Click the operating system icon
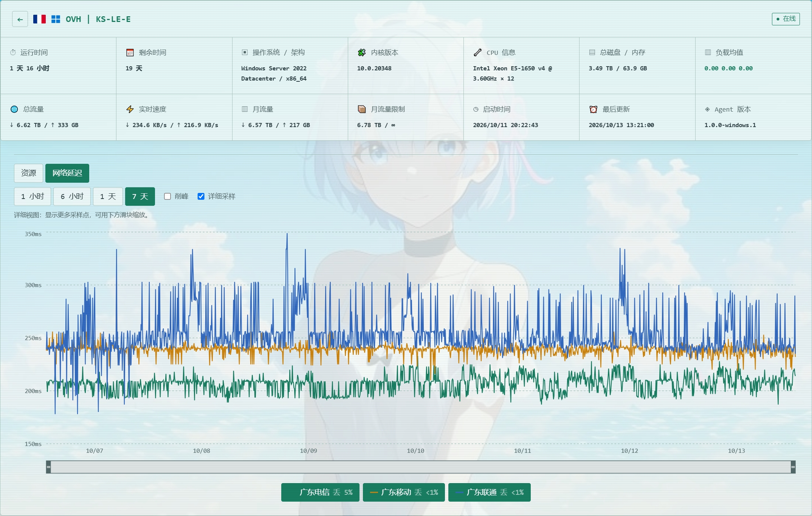 tap(245, 53)
